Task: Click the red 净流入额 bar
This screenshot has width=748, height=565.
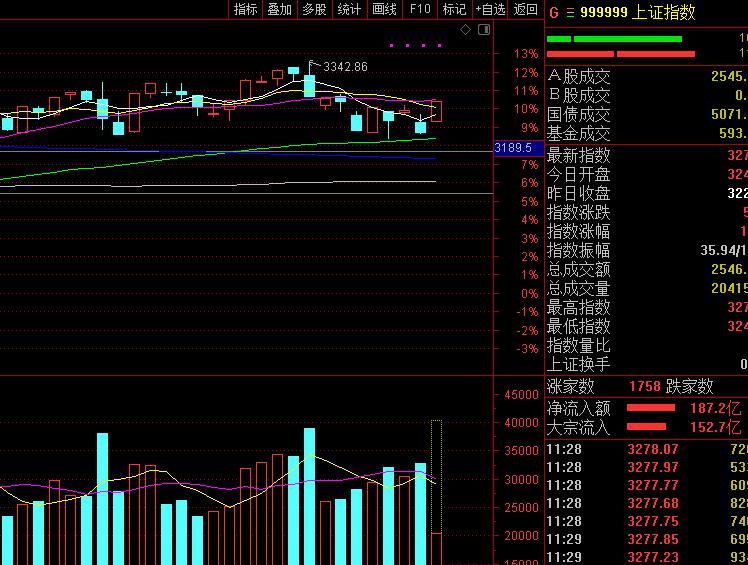Action: [x=650, y=408]
